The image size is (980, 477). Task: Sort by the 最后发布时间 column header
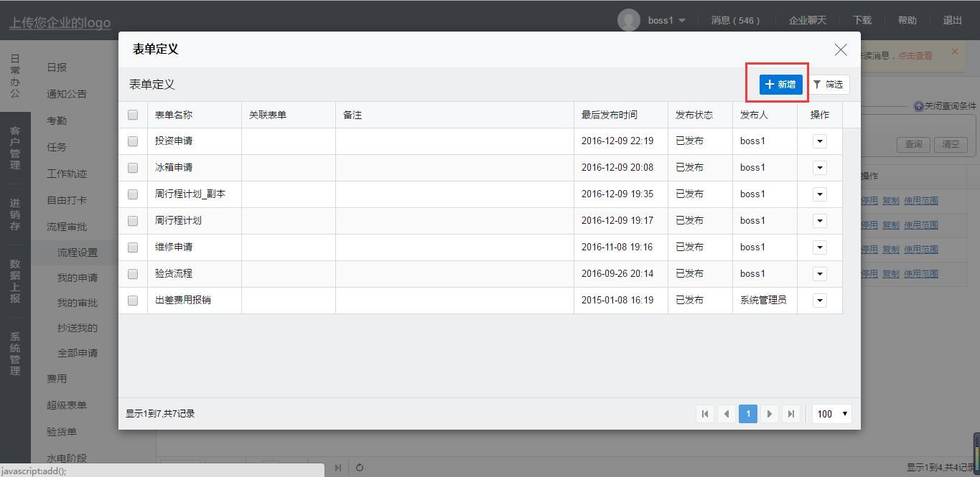(610, 115)
